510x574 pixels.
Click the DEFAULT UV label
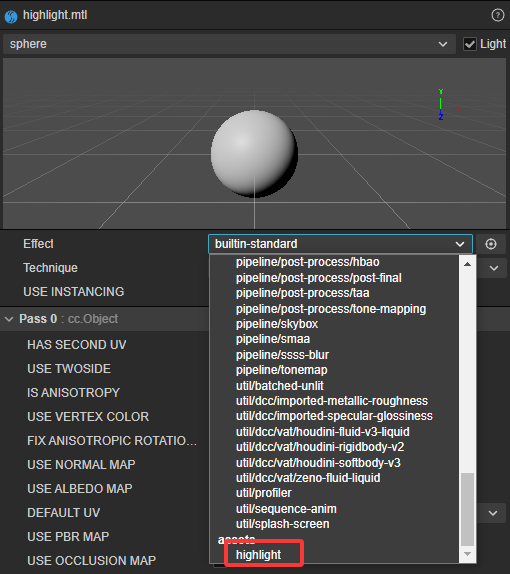click(63, 513)
